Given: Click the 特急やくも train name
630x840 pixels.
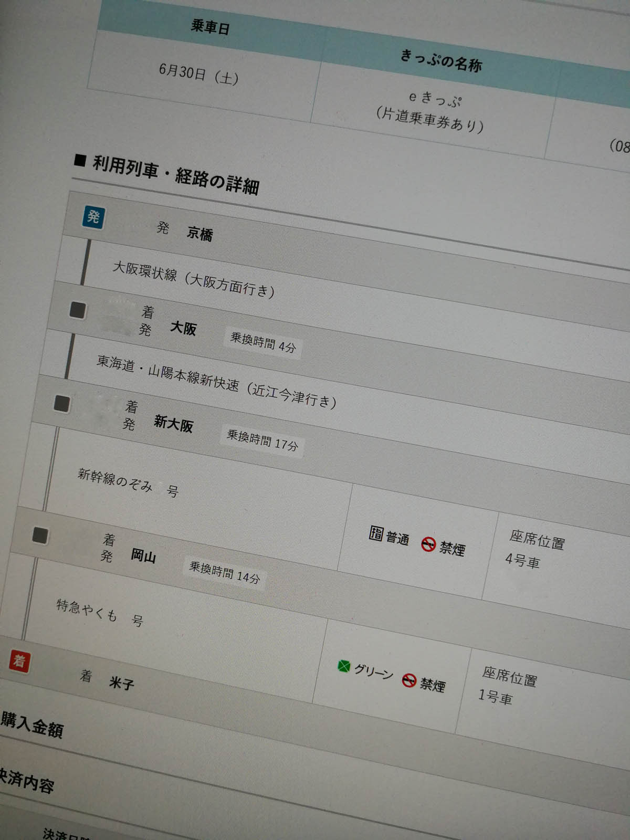Looking at the screenshot, I should tap(87, 610).
